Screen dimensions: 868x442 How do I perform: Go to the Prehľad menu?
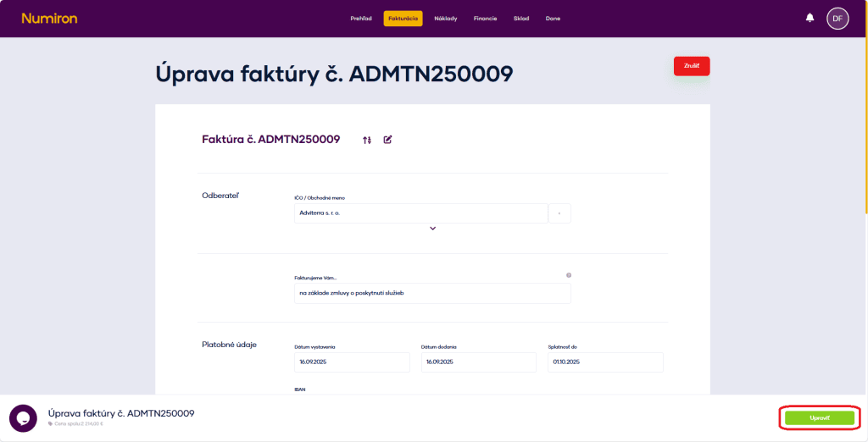point(361,19)
